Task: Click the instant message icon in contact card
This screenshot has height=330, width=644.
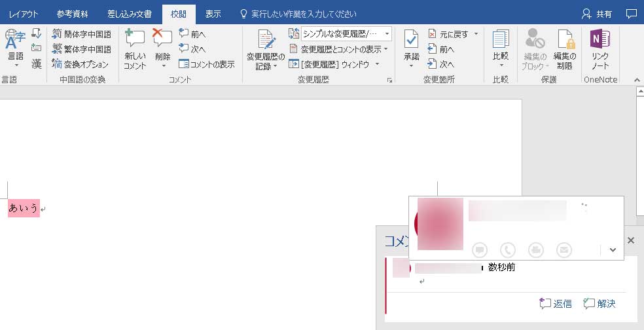Action: pyautogui.click(x=480, y=249)
